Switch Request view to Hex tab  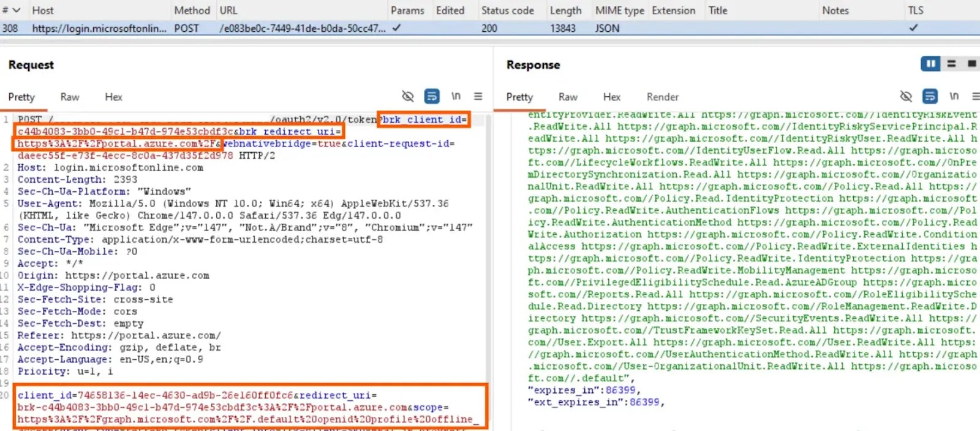pos(113,97)
